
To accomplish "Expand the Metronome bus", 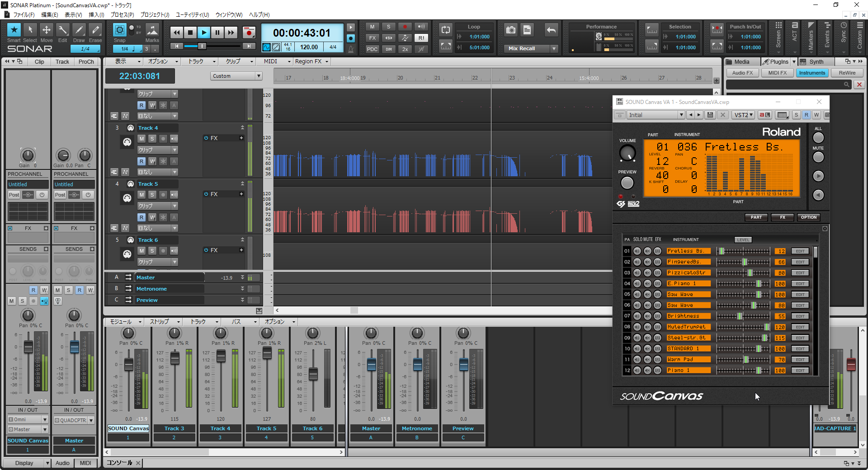I will (242, 289).
